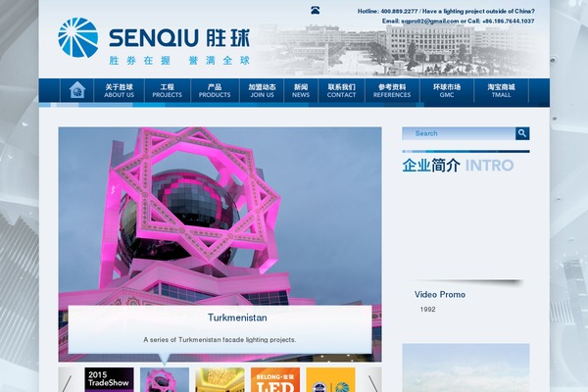Viewport: 588px width, 392px height.
Task: Click the home icon in navigation bar
Action: (77, 90)
